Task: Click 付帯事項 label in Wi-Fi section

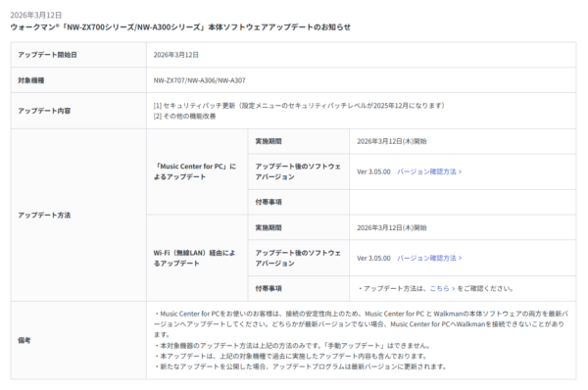Action: (269, 288)
